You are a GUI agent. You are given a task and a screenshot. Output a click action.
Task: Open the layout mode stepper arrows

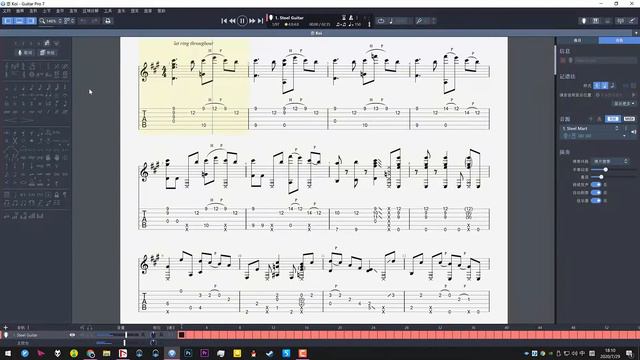point(73,21)
